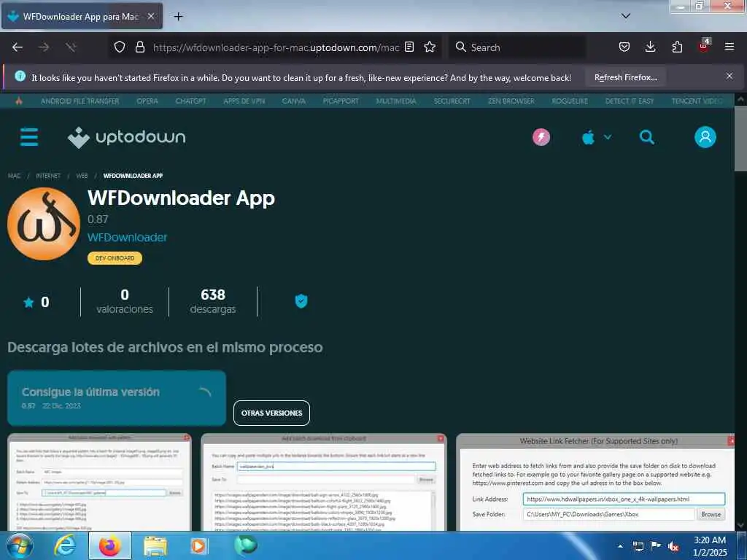Go back to the previous page

point(18,47)
